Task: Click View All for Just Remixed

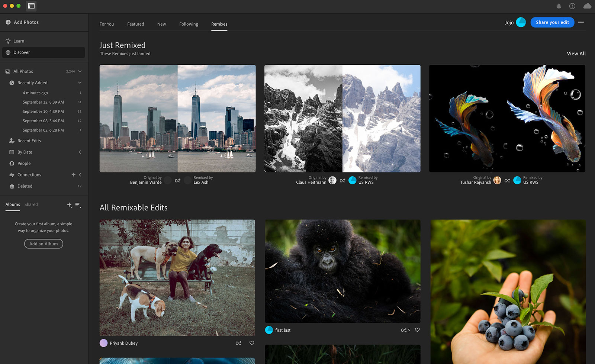Action: coord(576,54)
